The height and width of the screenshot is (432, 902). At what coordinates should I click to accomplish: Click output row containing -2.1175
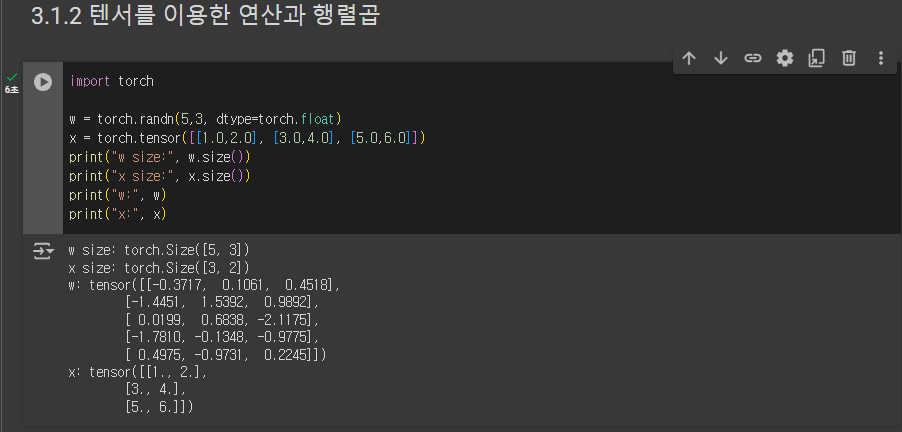[221, 320]
